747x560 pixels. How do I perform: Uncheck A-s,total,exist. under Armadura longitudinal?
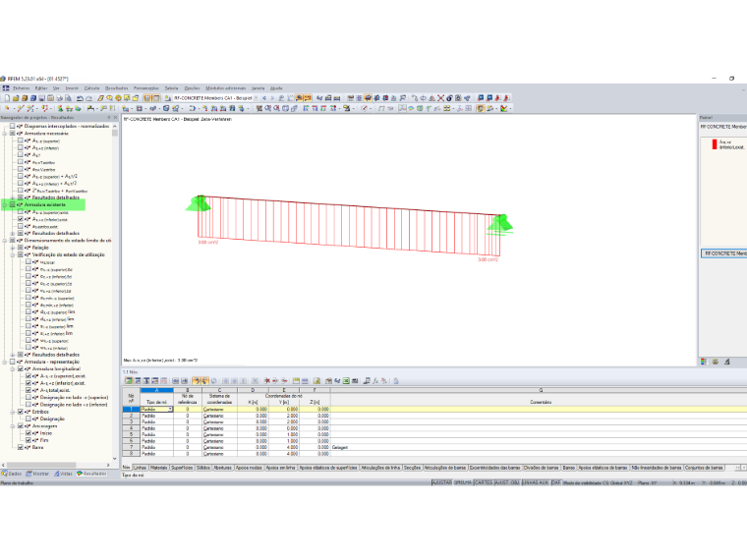[x=29, y=390]
